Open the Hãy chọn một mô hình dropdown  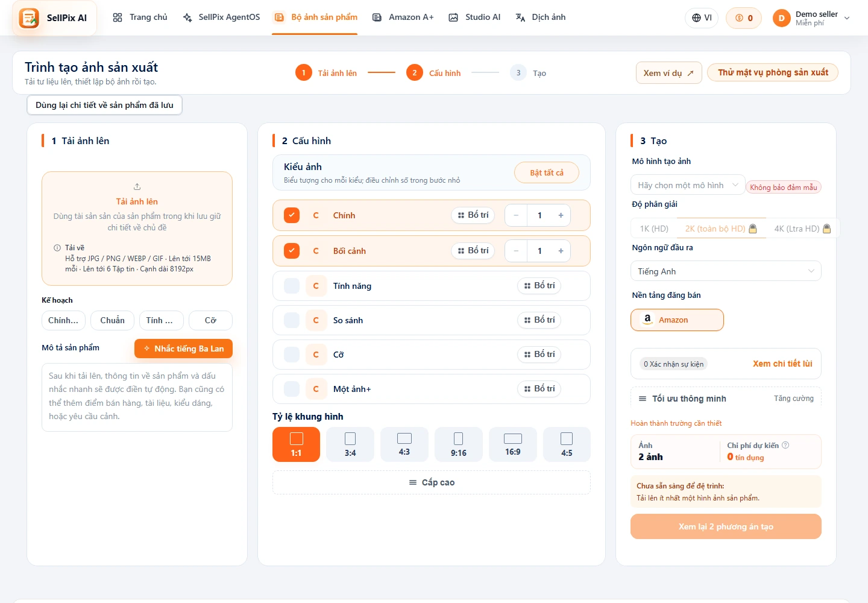click(x=688, y=185)
